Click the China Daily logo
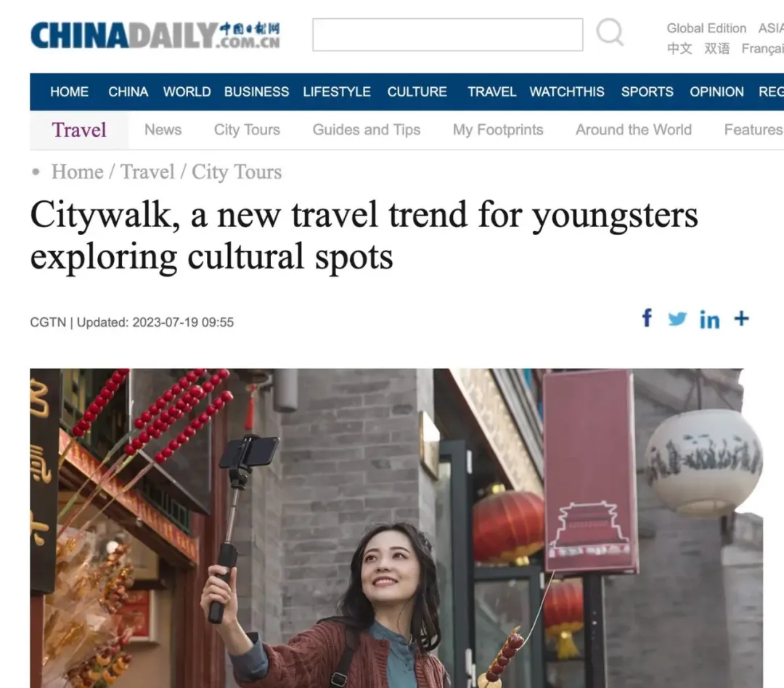Image resolution: width=784 pixels, height=688 pixels. pos(155,35)
